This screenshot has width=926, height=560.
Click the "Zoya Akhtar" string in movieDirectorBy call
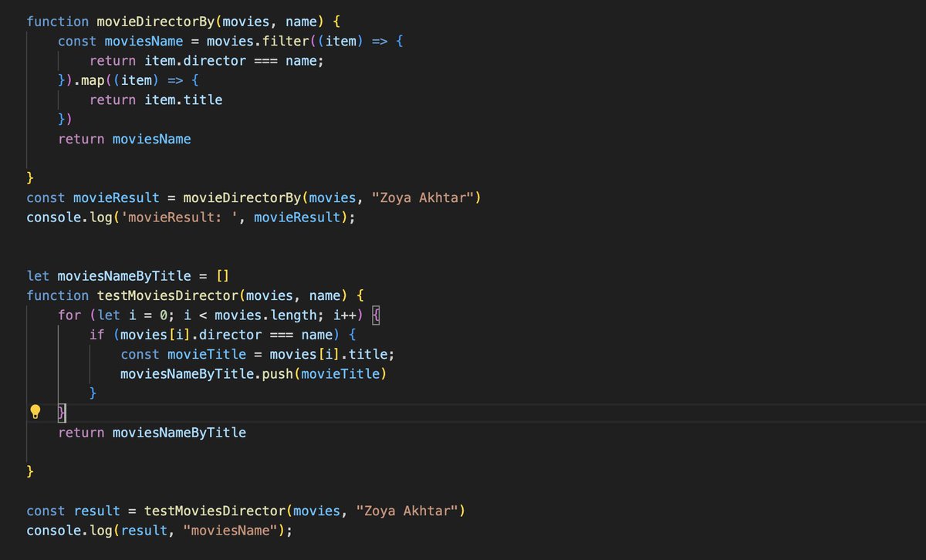[x=423, y=197]
